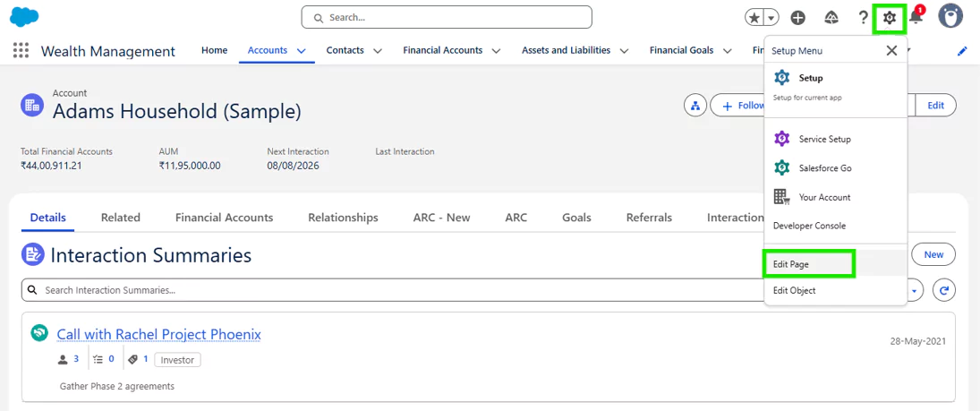980x411 pixels.
Task: Expand the Contacts tab dropdown chevron
Action: (378, 51)
